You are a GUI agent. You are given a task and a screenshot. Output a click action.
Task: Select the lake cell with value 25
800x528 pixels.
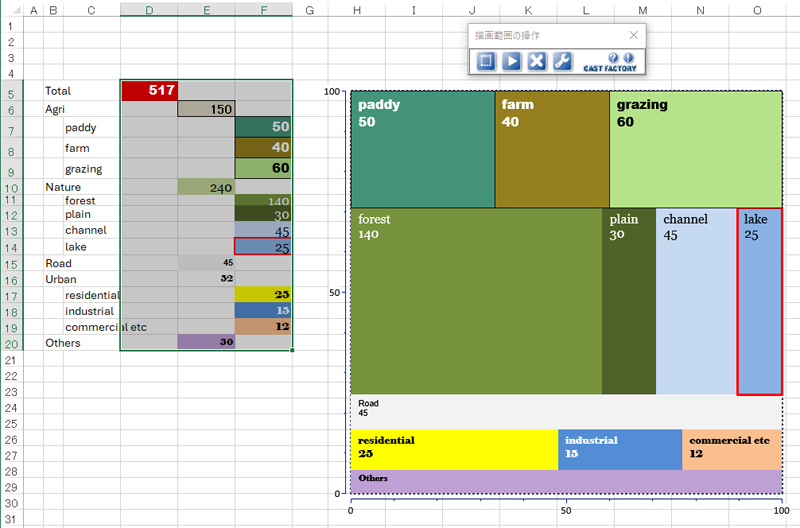[x=263, y=247]
